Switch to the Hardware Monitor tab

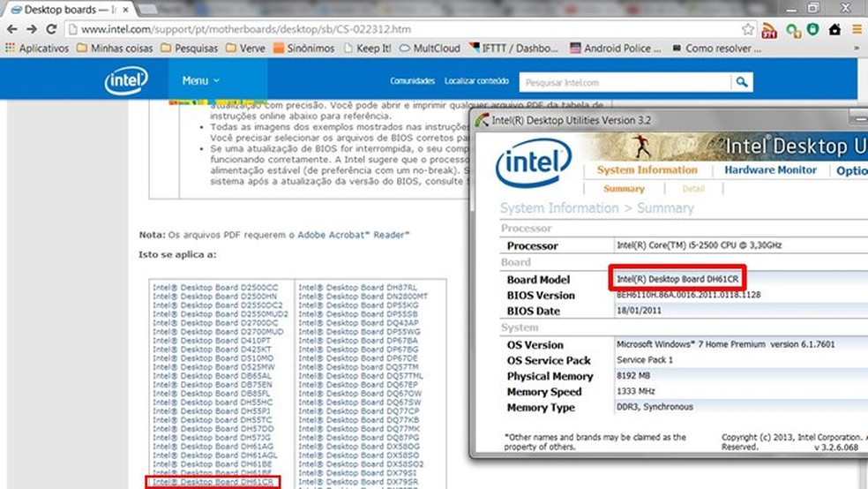click(x=771, y=170)
